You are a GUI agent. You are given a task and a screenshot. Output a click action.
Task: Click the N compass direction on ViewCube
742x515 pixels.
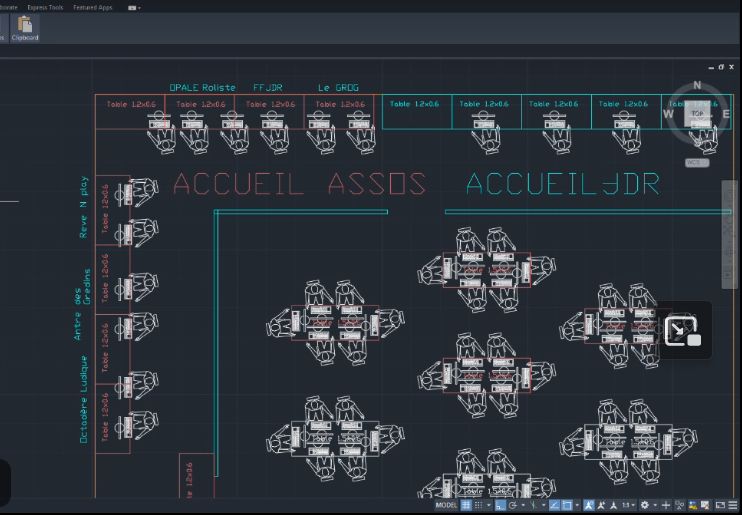[x=697, y=86]
